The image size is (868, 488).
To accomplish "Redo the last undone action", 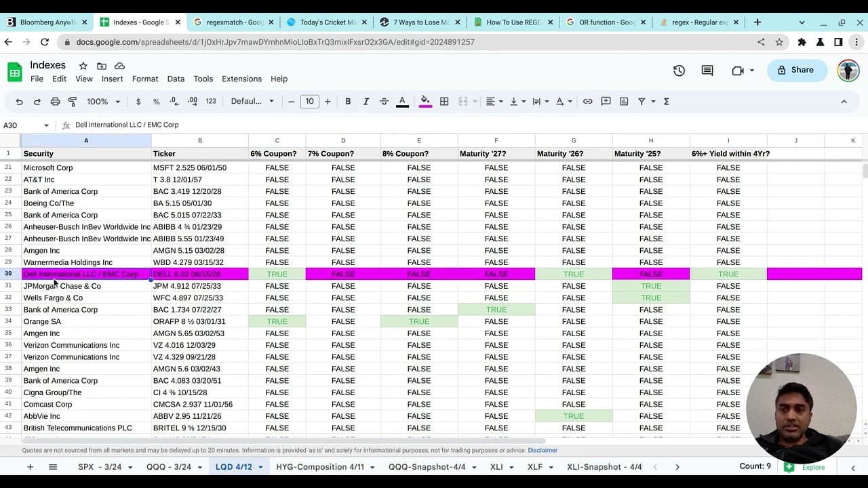I will tap(37, 102).
